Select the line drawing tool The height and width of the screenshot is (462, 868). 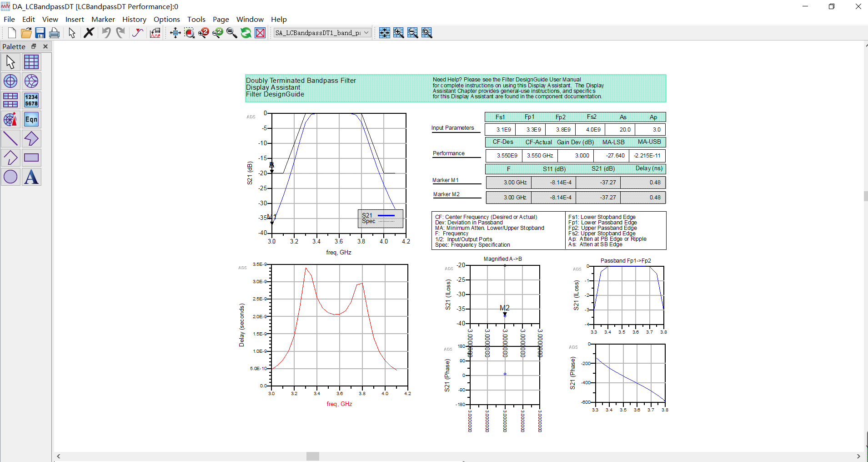pos(10,138)
